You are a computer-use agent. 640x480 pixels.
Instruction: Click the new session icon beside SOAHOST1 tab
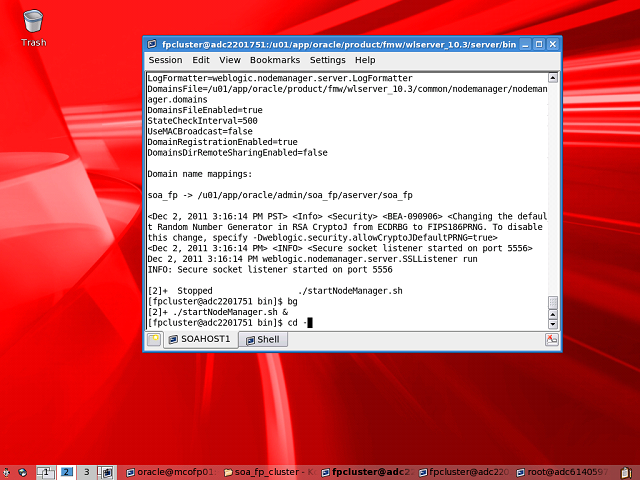point(154,339)
